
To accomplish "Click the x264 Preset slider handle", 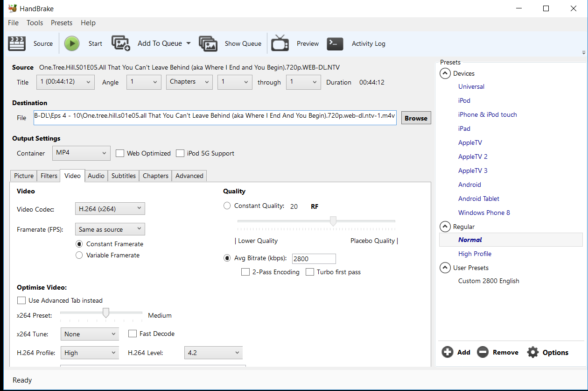I will pyautogui.click(x=106, y=313).
